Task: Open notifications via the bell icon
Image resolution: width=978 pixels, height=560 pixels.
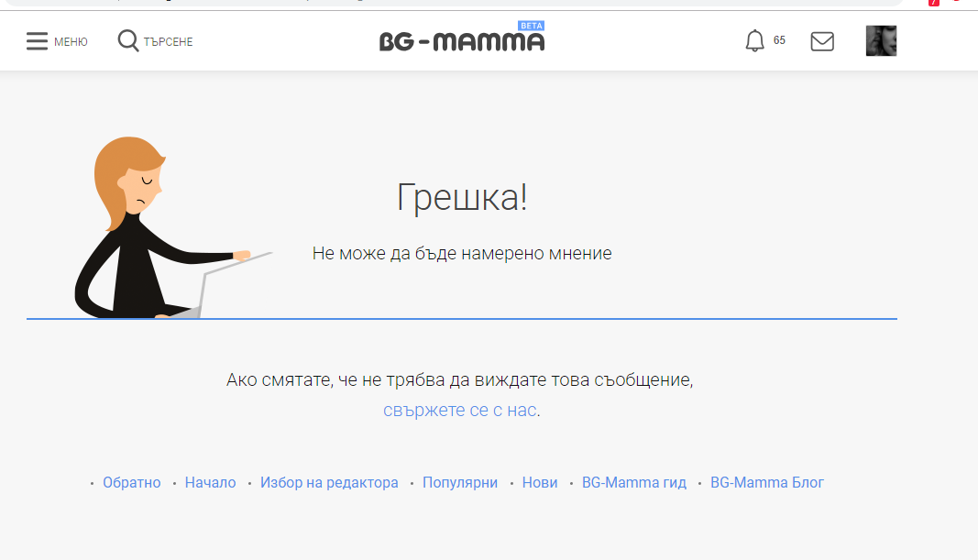Action: coord(754,41)
